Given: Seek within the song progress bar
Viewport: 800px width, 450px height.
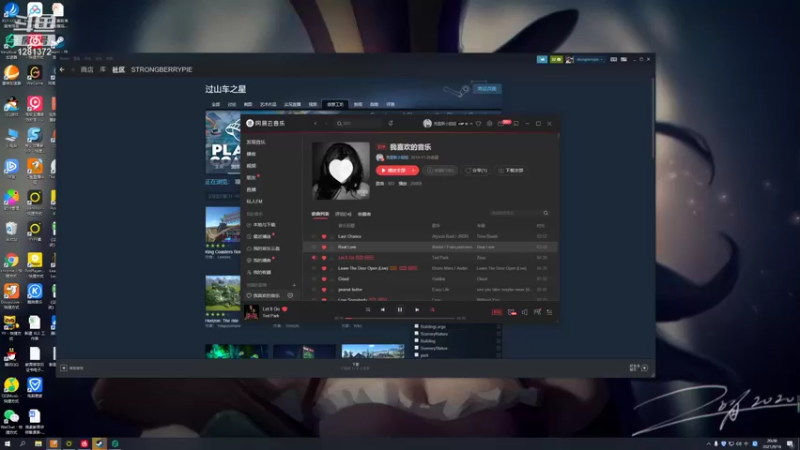Looking at the screenshot, I should pyautogui.click(x=400, y=318).
